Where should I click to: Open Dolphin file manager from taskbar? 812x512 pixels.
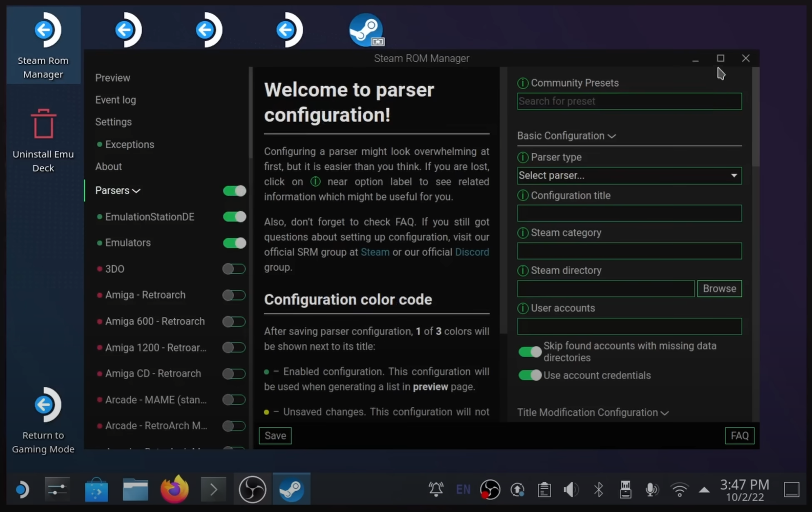(135, 489)
